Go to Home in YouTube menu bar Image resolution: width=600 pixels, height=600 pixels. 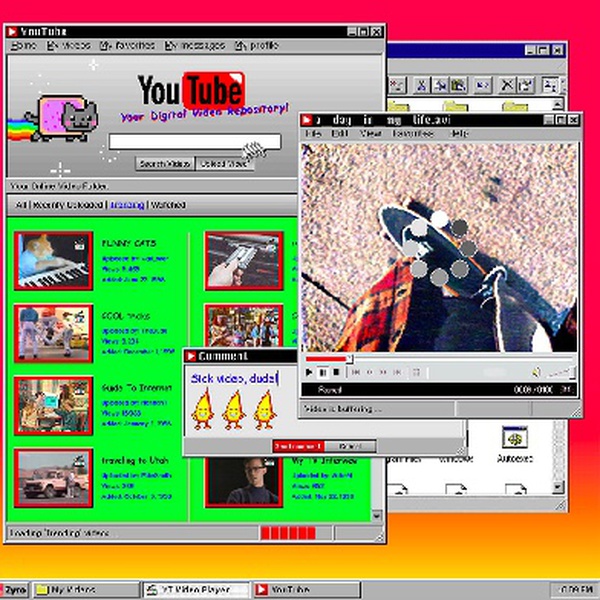tap(24, 46)
